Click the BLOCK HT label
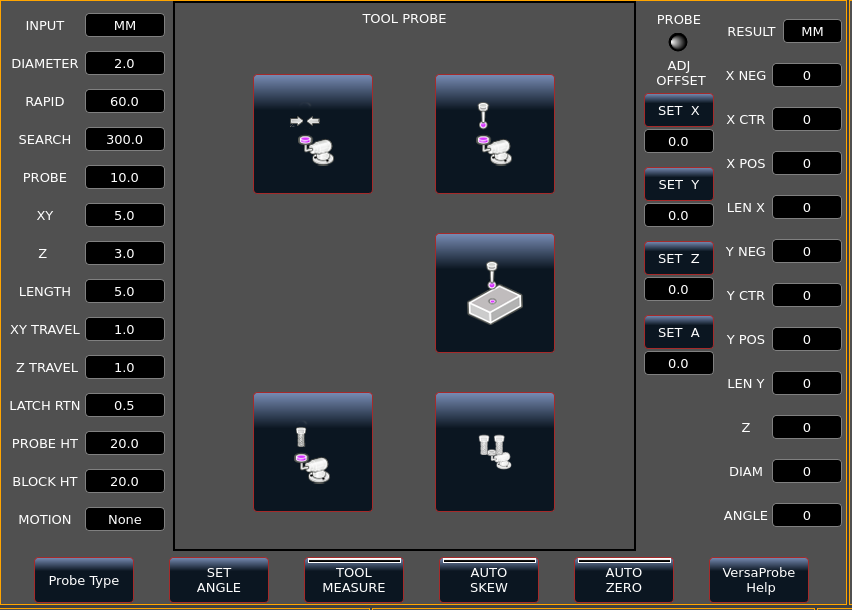The width and height of the screenshot is (852, 610). pyautogui.click(x=45, y=481)
